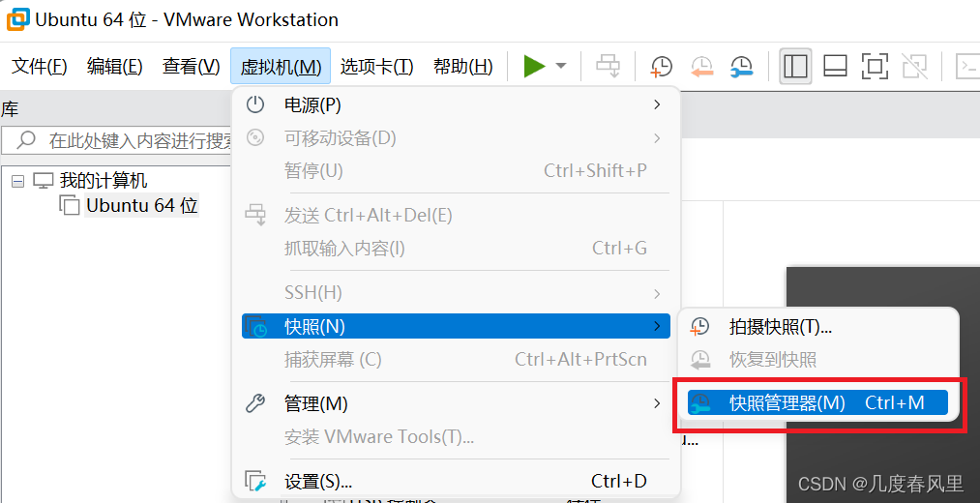Click the icon beside 快照管理器(M)
Screen dimensions: 980x503
click(x=700, y=403)
